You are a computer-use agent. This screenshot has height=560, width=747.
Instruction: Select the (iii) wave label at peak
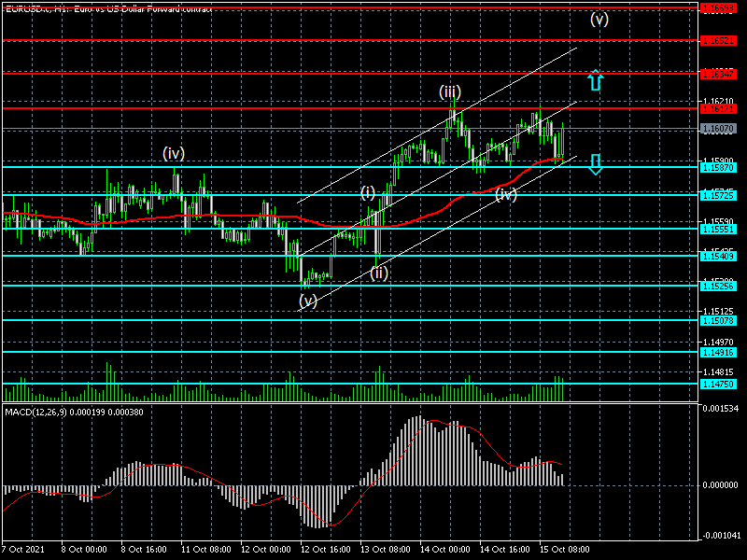tap(451, 92)
